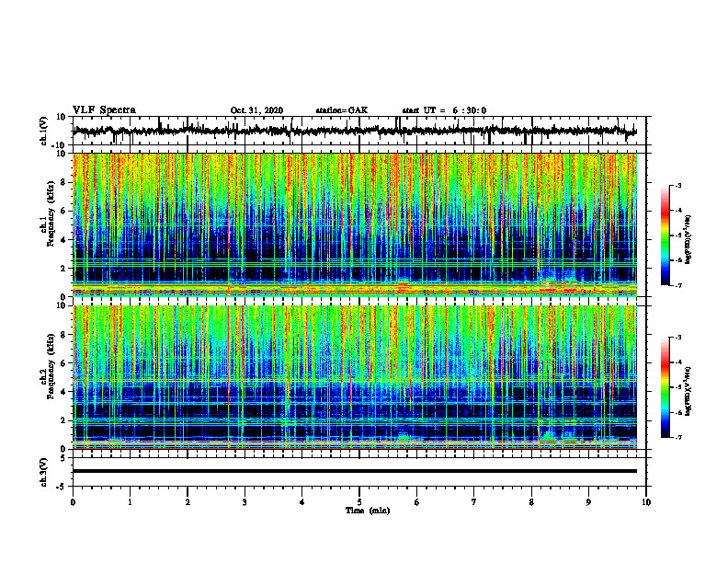Click the "-7" label on ch.2 color bar
728x563 pixels.
(677, 438)
